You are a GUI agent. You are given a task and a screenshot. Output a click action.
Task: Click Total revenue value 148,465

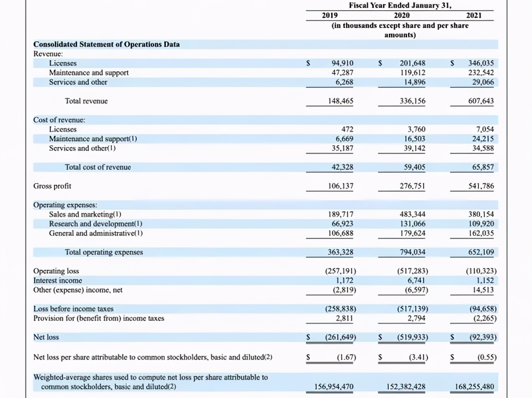coord(341,101)
